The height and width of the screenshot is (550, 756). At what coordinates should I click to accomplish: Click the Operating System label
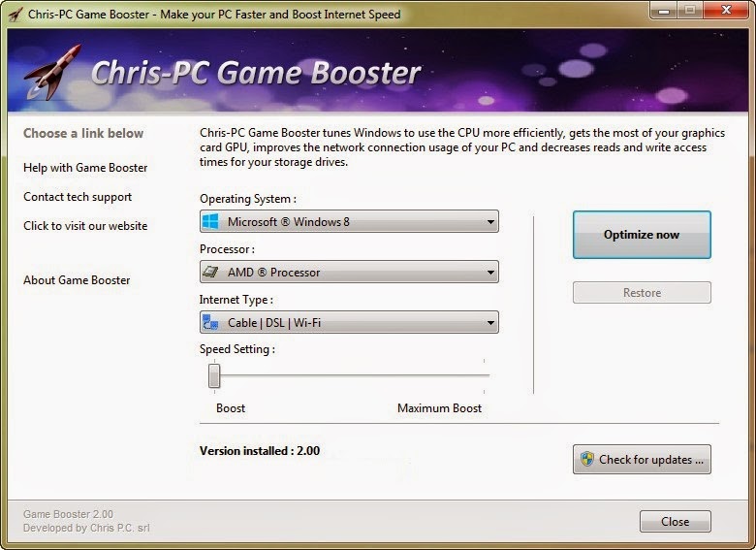[248, 199]
